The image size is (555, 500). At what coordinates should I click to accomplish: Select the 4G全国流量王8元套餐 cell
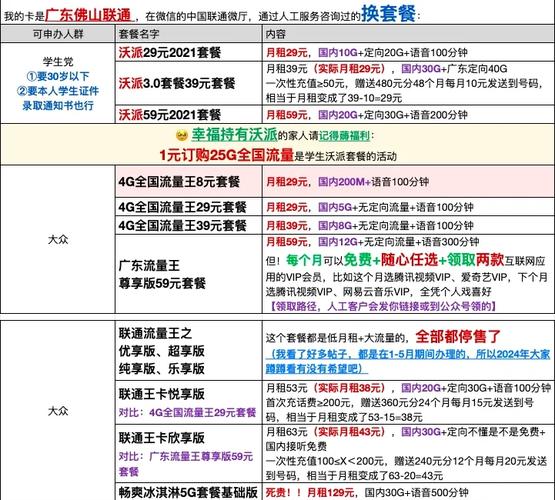click(x=189, y=182)
